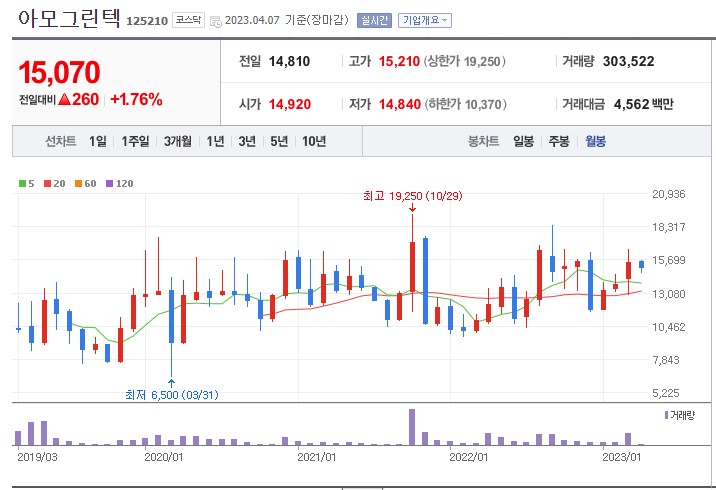
Task: Select the 1주일 line chart tab
Action: [x=135, y=141]
